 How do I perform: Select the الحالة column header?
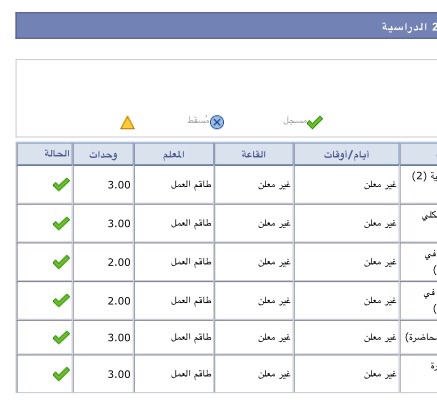click(45, 154)
